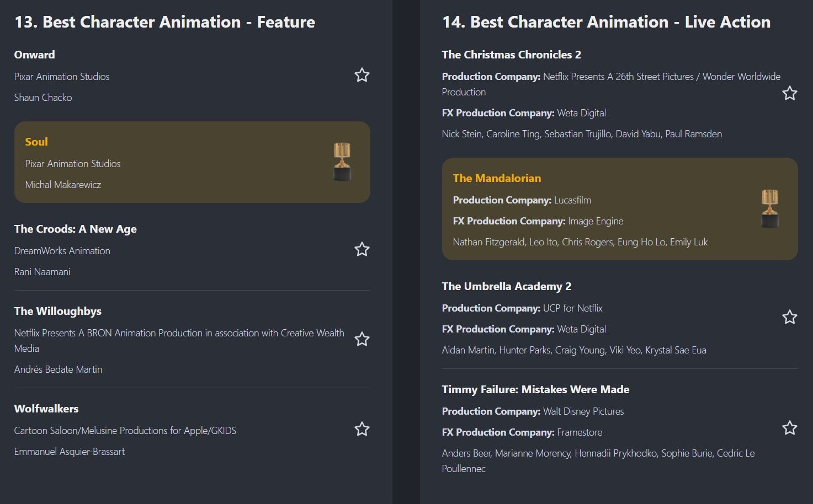This screenshot has width=813, height=504.
Task: Click The Willoughbys nominee title
Action: pyautogui.click(x=58, y=311)
